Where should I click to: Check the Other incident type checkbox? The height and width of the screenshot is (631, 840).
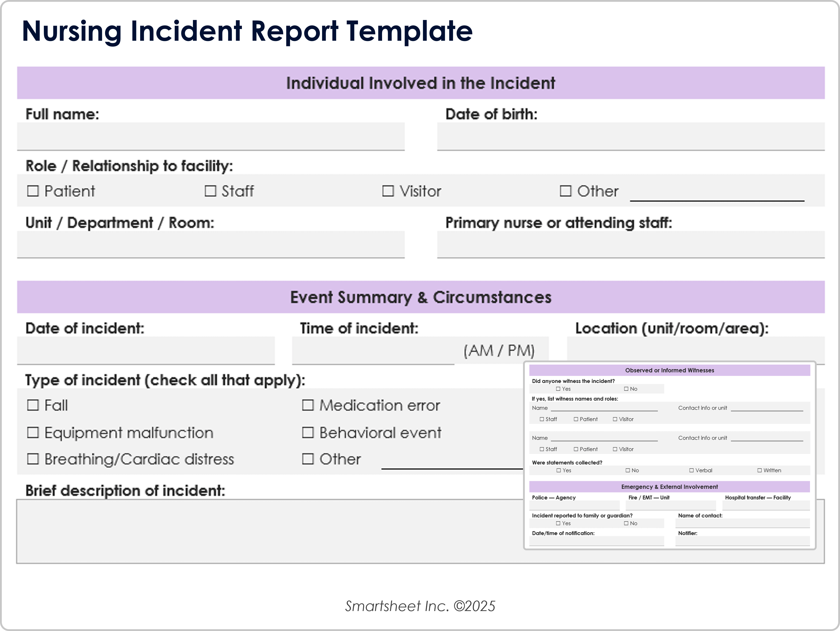(x=308, y=459)
